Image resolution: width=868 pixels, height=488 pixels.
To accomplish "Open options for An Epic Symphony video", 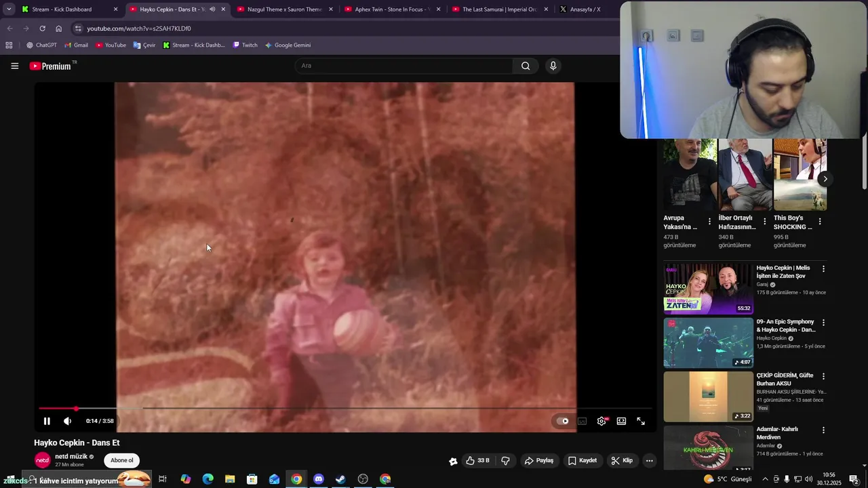I will tap(823, 323).
